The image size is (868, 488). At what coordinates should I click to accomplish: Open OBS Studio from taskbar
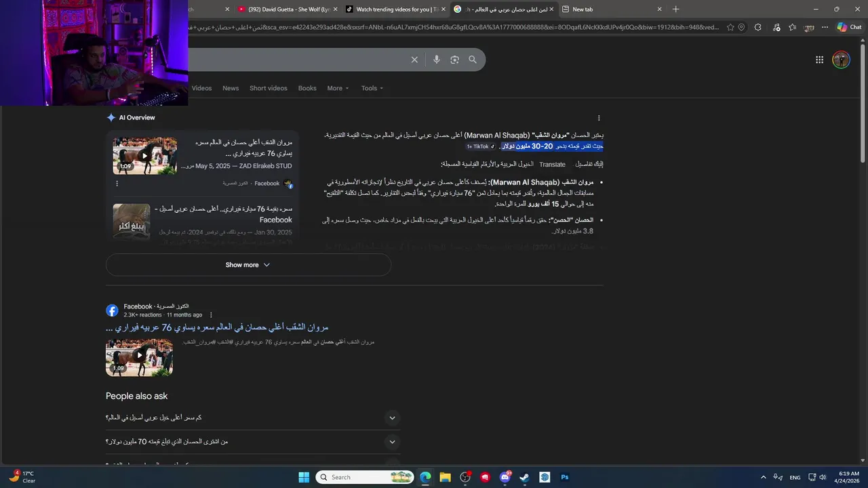(x=465, y=477)
